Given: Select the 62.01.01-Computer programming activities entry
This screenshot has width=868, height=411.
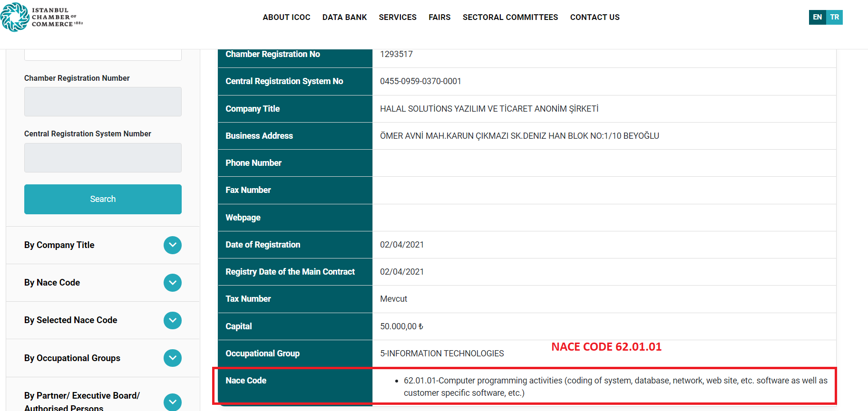Looking at the screenshot, I should 615,387.
